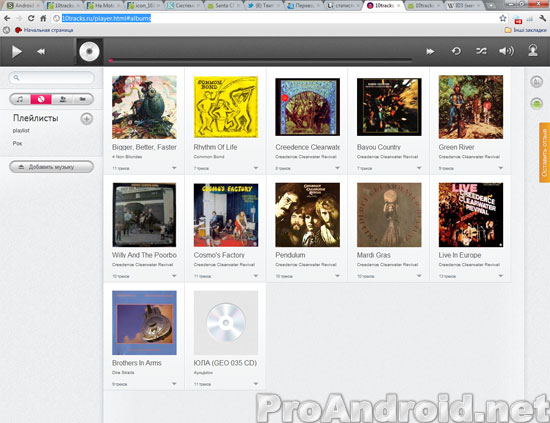The height and width of the screenshot is (423, 550).
Task: Click the 'Mardi Gras' album title
Action: 374,255
